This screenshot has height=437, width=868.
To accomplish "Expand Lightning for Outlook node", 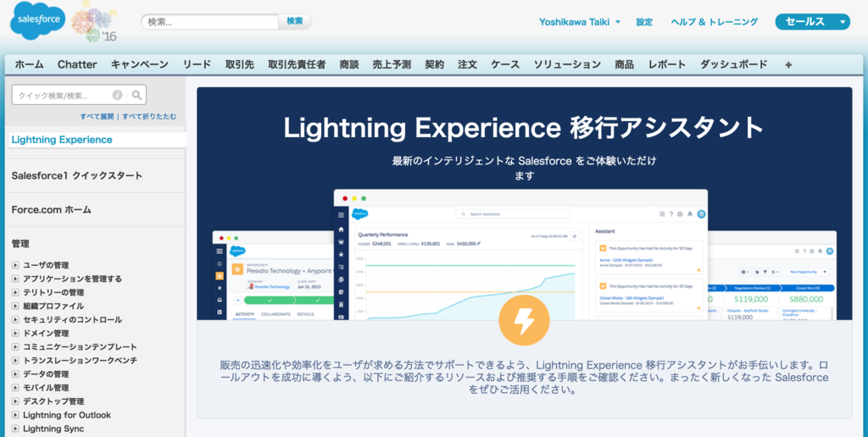I will coord(15,415).
